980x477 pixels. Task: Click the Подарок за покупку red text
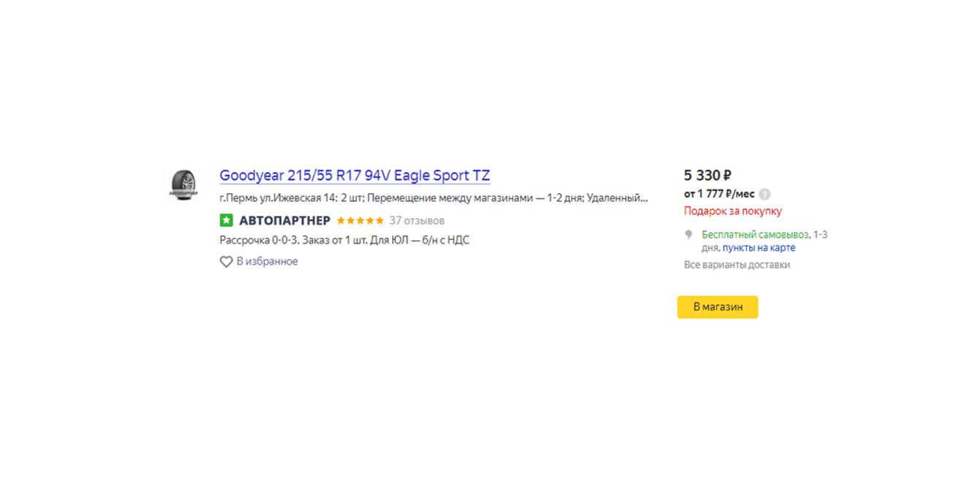coord(733,211)
